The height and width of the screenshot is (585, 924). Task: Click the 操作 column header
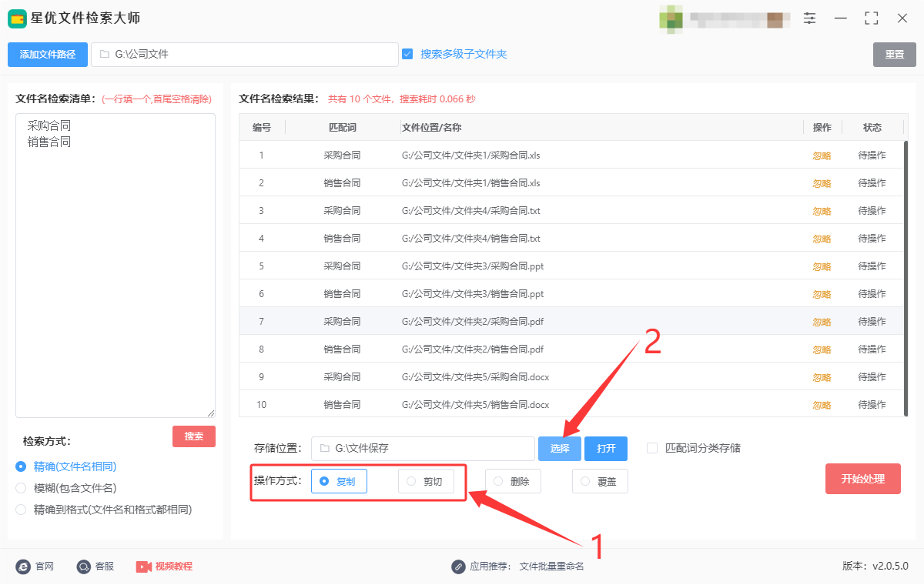822,128
